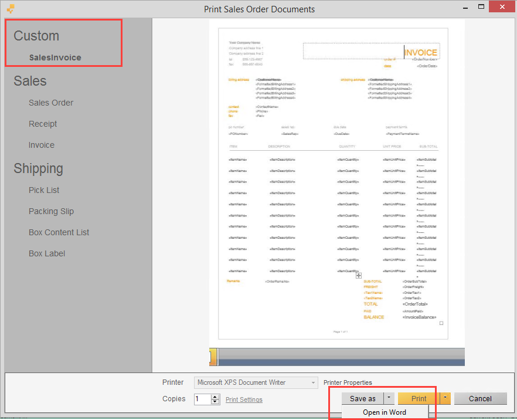This screenshot has width=517, height=420.
Task: Click the orange Print button
Action: (x=419, y=398)
